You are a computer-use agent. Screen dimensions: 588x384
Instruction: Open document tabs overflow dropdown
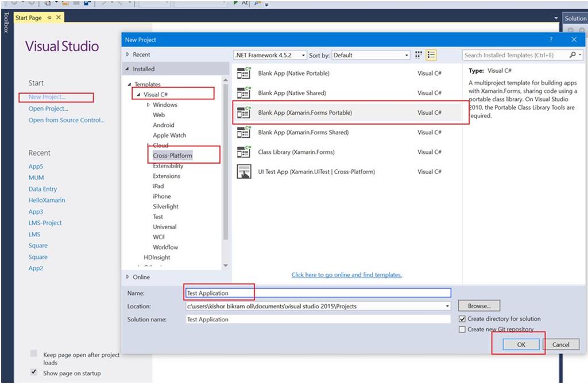point(556,18)
